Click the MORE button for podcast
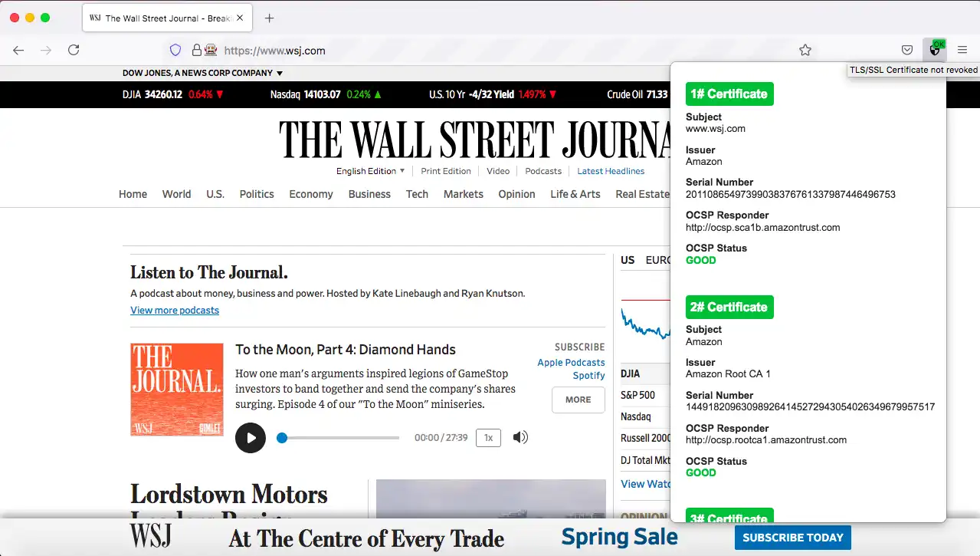980x556 pixels. [x=578, y=400]
